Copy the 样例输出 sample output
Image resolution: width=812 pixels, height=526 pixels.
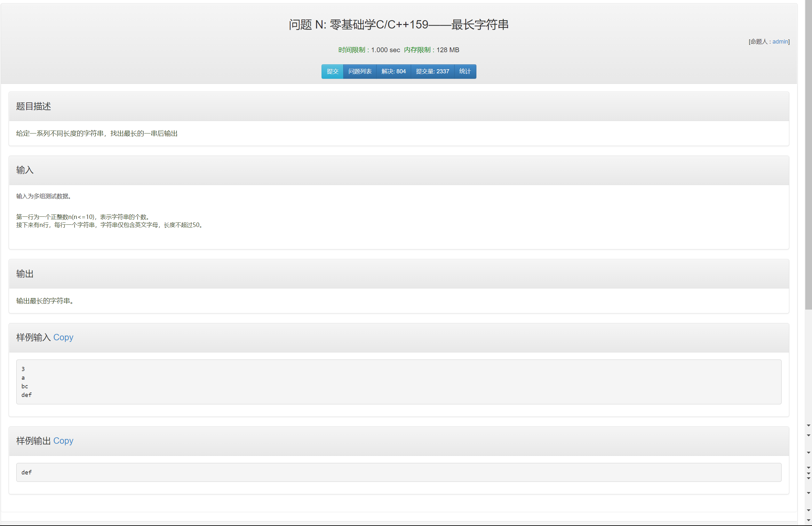pos(63,441)
